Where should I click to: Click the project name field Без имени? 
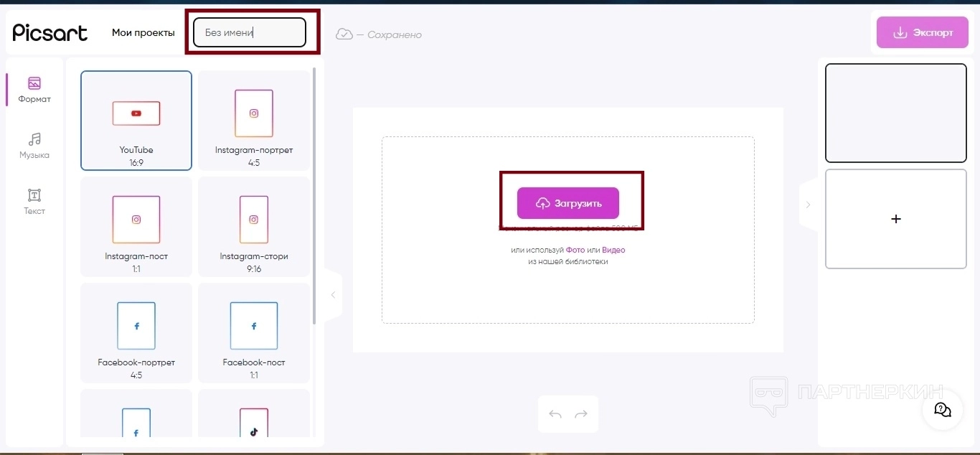[x=250, y=32]
